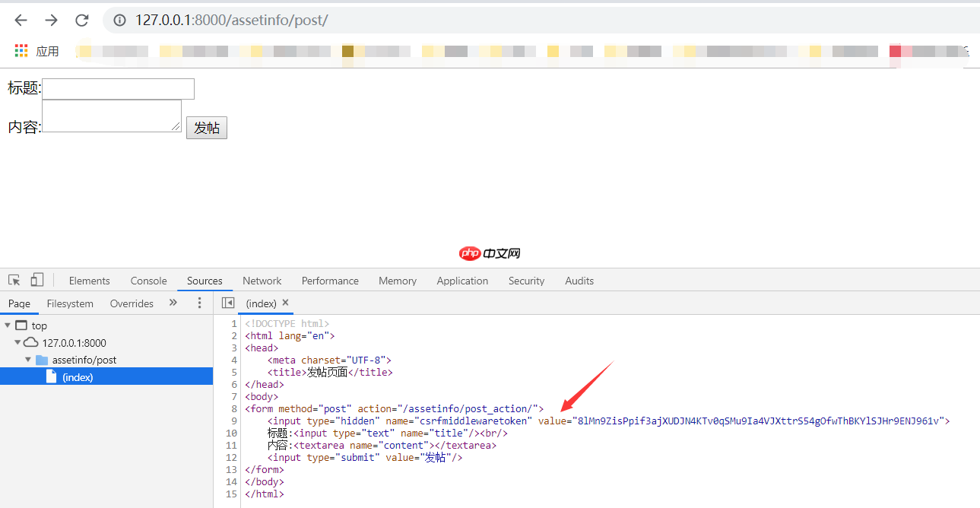Close the (index) file tab

286,303
